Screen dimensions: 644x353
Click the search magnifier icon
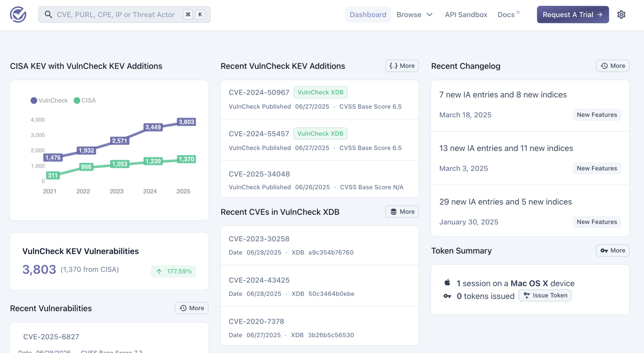pos(48,14)
